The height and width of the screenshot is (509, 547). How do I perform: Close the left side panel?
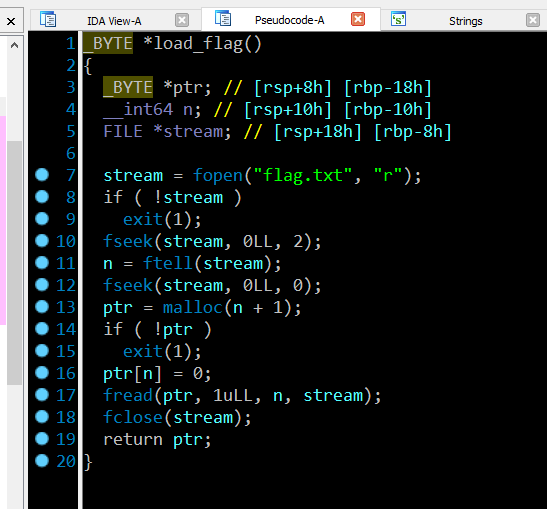11,21
